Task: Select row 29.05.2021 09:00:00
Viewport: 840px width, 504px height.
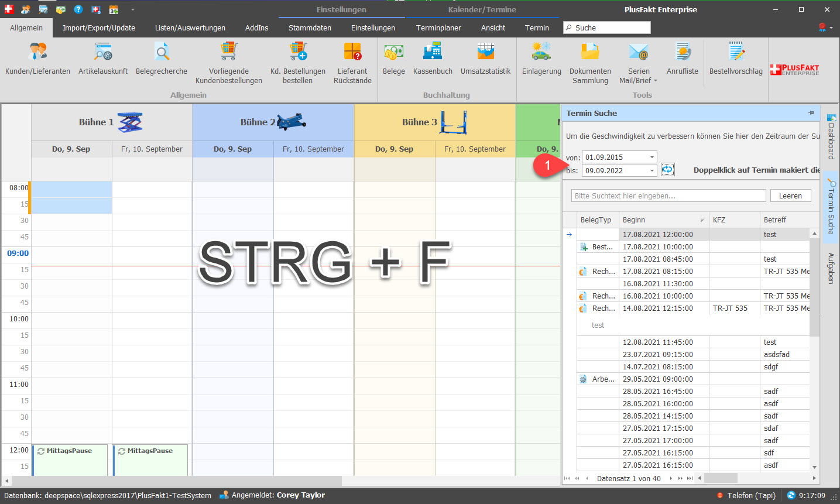Action: click(x=693, y=379)
